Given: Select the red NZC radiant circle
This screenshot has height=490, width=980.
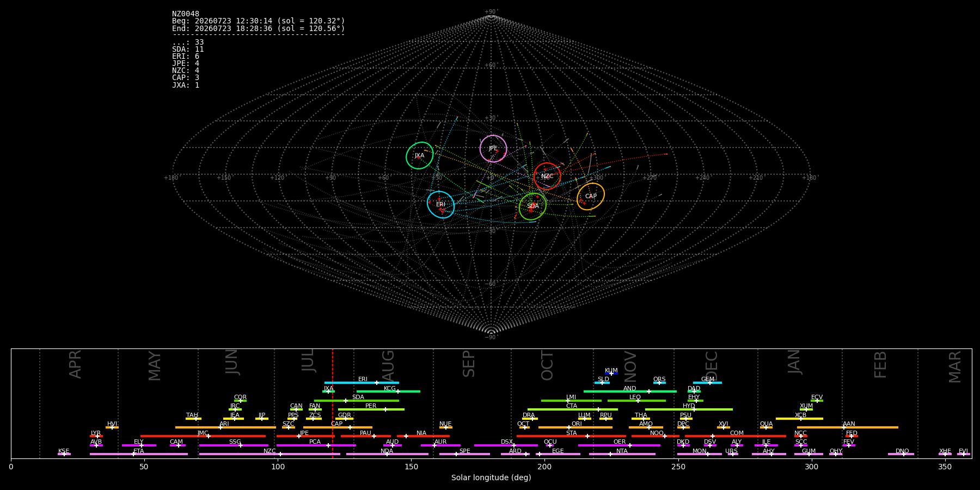Looking at the screenshot, I should [x=547, y=176].
